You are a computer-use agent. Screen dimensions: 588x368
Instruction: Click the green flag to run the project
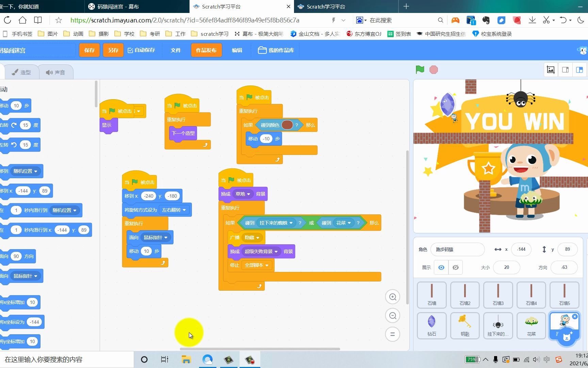tap(420, 70)
